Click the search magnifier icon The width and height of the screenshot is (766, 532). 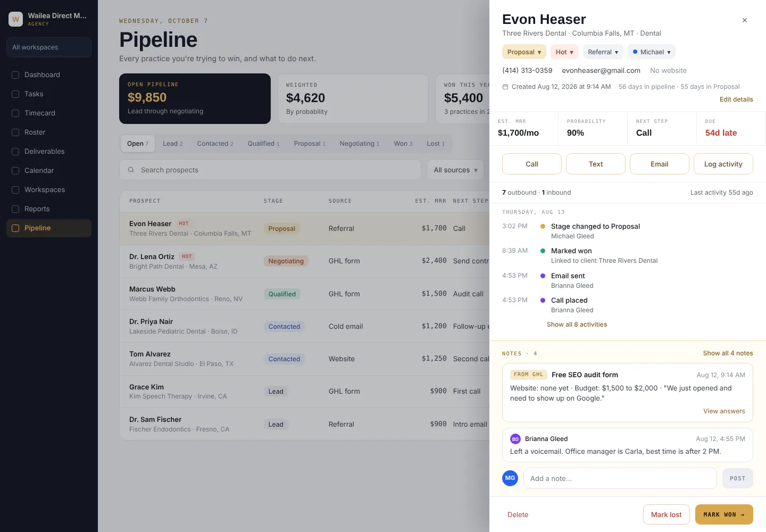[x=131, y=170]
